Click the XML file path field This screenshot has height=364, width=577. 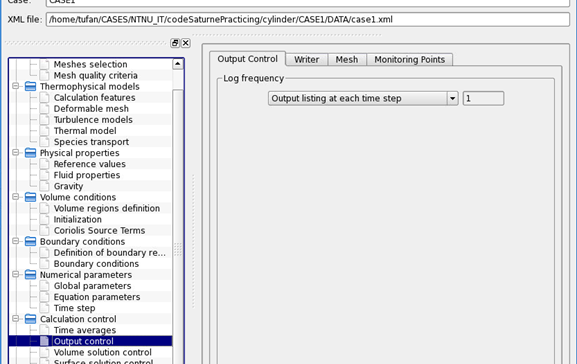pyautogui.click(x=308, y=20)
